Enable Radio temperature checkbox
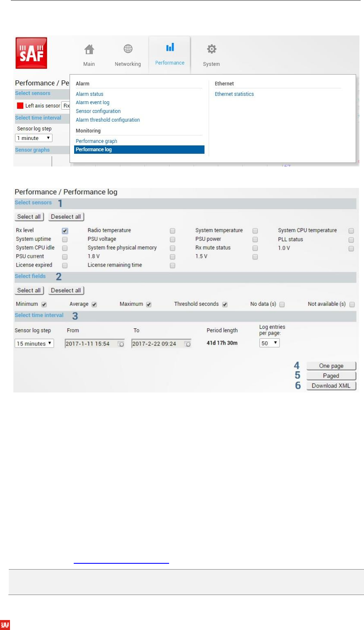This screenshot has width=364, height=630. click(x=172, y=231)
